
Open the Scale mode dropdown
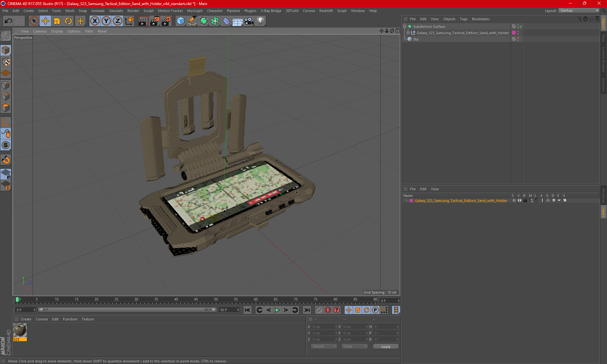tap(355, 347)
